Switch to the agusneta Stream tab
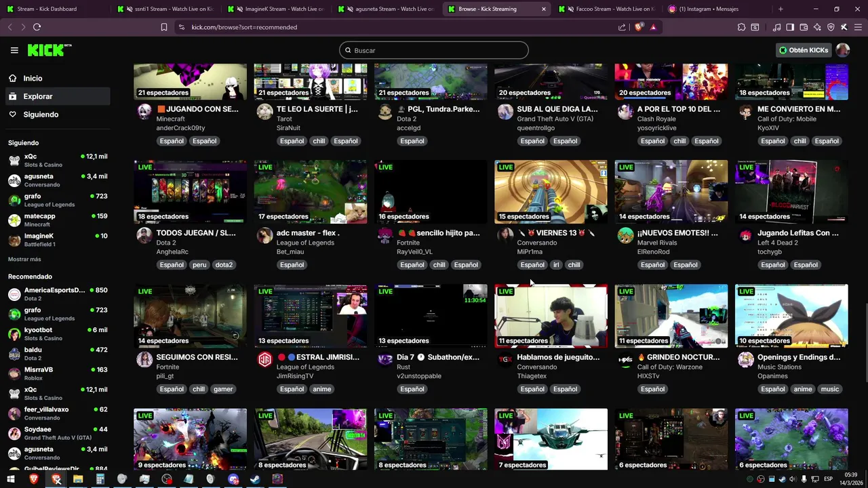This screenshot has height=488, width=868. coord(387,9)
